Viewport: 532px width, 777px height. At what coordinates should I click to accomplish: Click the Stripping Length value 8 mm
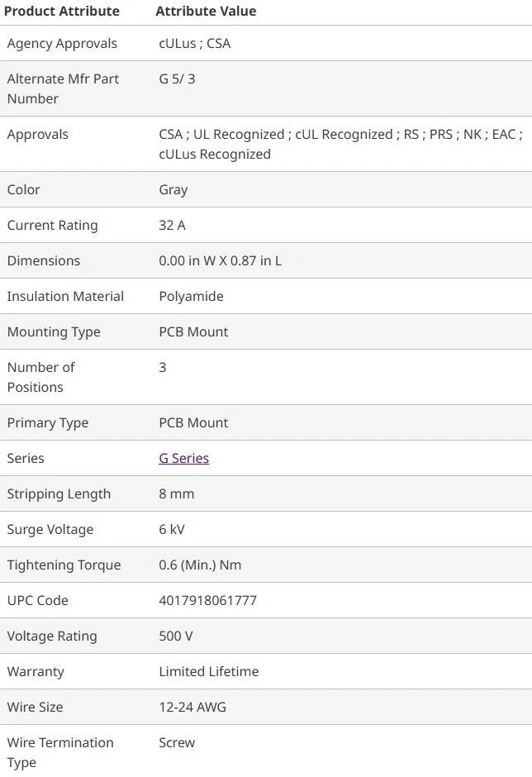pyautogui.click(x=177, y=493)
